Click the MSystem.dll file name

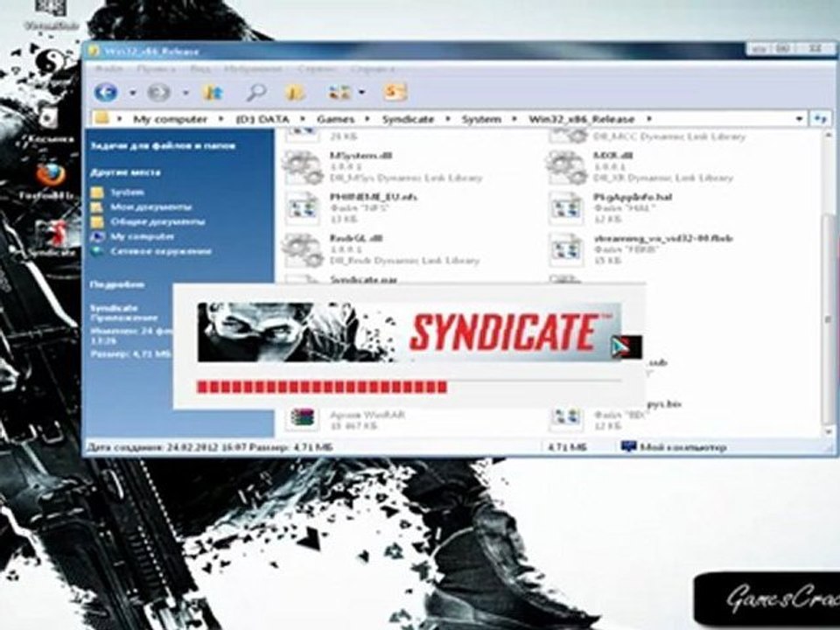[360, 156]
